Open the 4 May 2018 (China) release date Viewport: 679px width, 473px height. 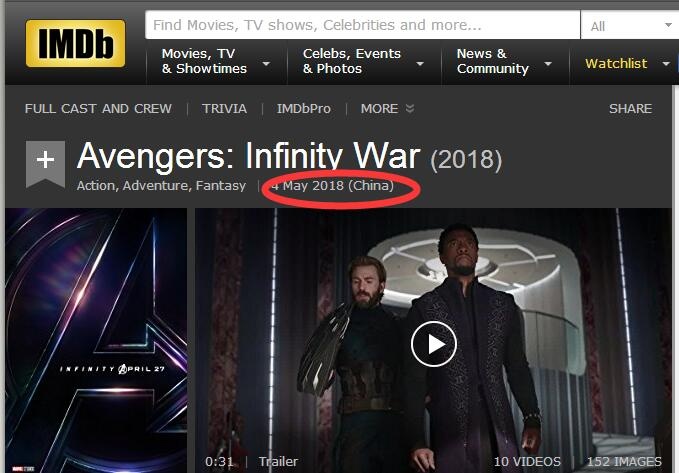[333, 185]
